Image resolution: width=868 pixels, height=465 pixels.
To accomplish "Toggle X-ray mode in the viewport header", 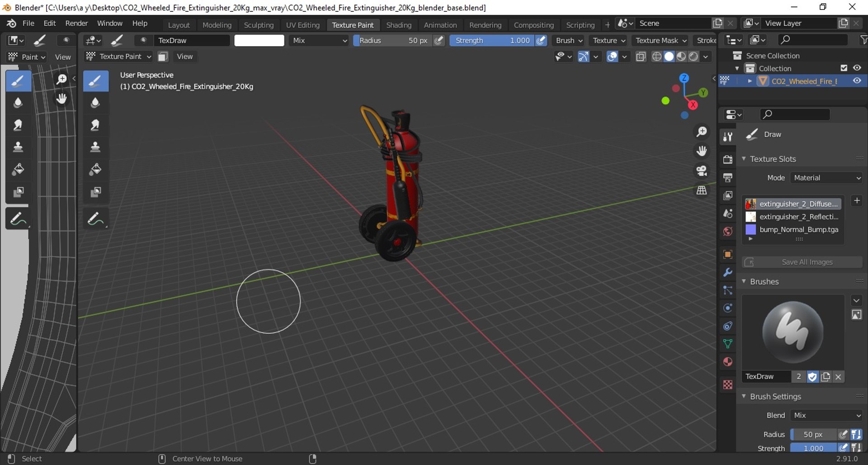I will point(641,57).
